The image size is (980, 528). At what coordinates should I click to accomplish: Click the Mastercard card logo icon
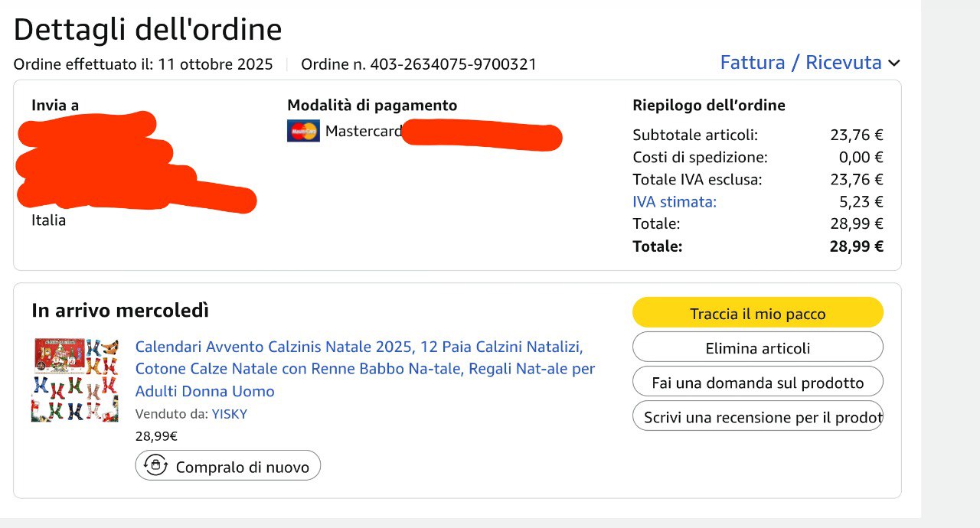303,131
